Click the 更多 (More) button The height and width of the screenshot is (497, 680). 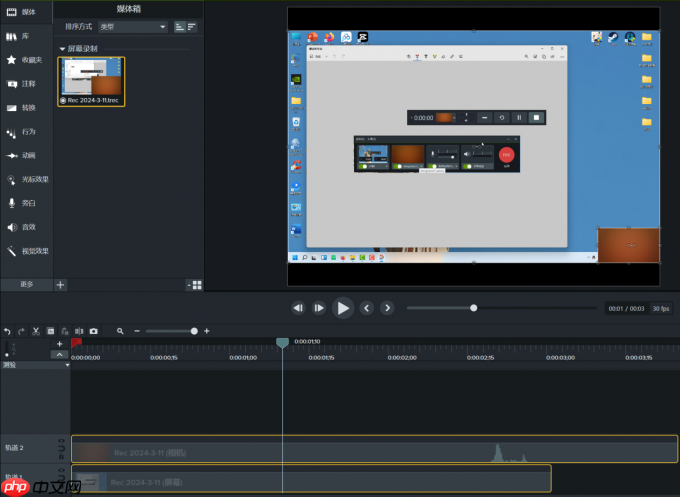coord(26,285)
